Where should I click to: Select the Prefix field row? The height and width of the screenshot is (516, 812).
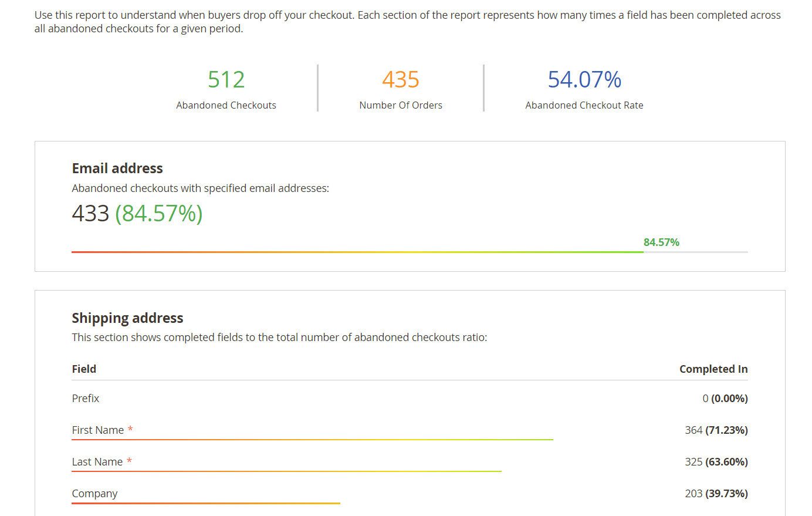(x=86, y=399)
